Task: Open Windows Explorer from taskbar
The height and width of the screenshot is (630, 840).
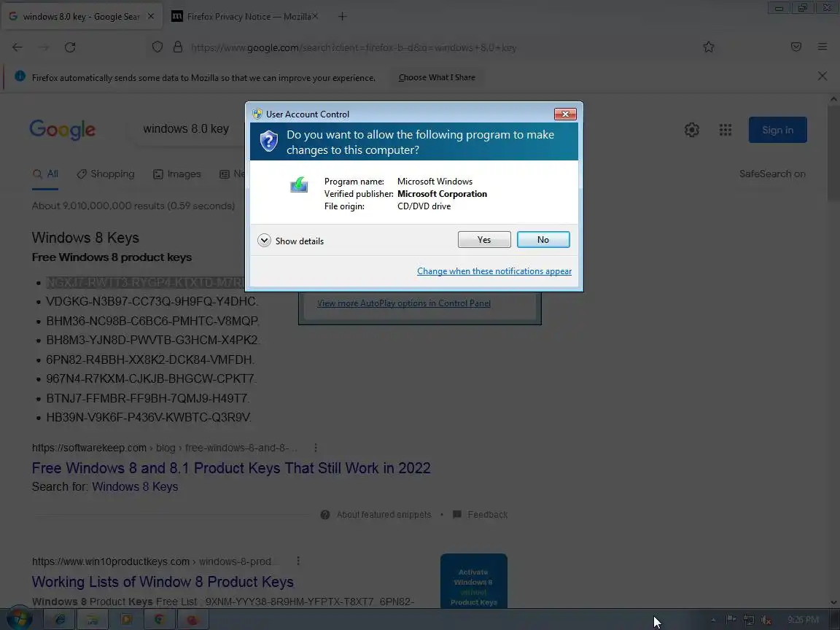Action: (93, 620)
